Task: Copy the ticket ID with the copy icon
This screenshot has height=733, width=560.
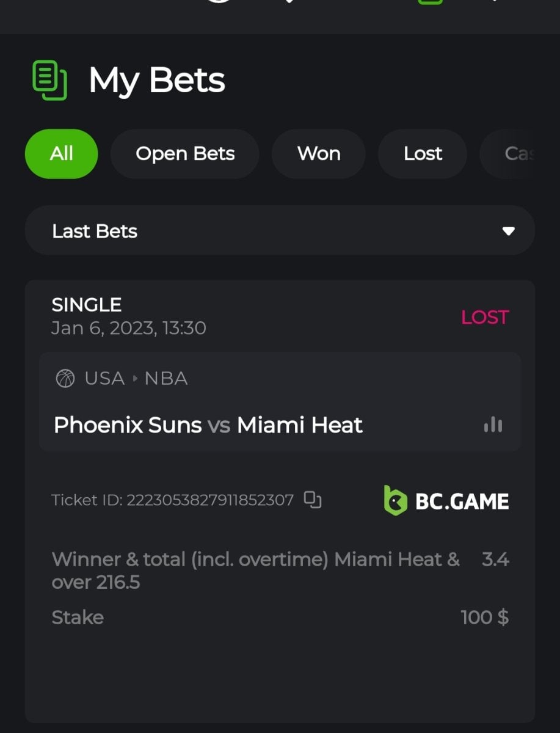Action: 313,500
